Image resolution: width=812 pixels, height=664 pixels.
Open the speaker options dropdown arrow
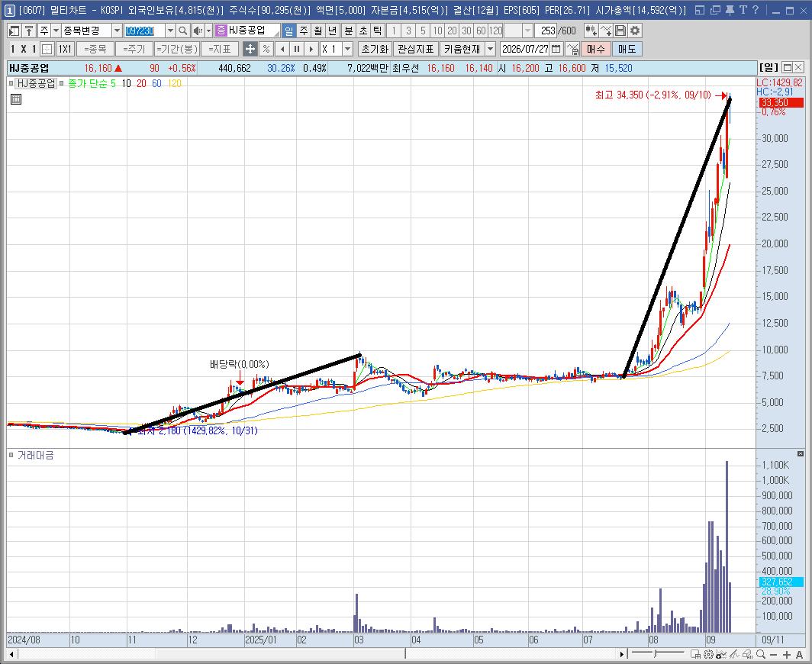208,31
